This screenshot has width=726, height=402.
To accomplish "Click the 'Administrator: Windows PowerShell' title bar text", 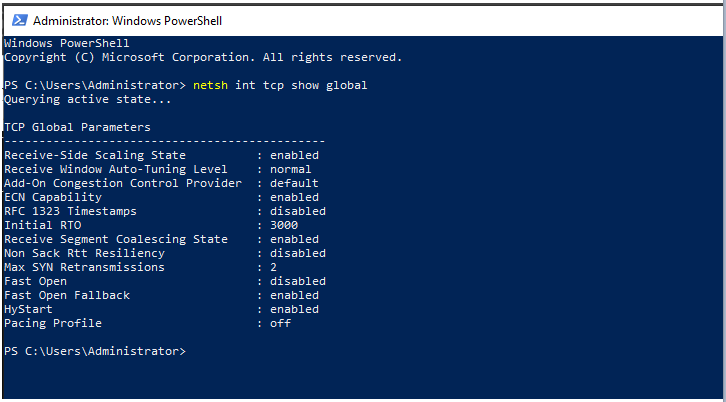I will click(x=127, y=21).
